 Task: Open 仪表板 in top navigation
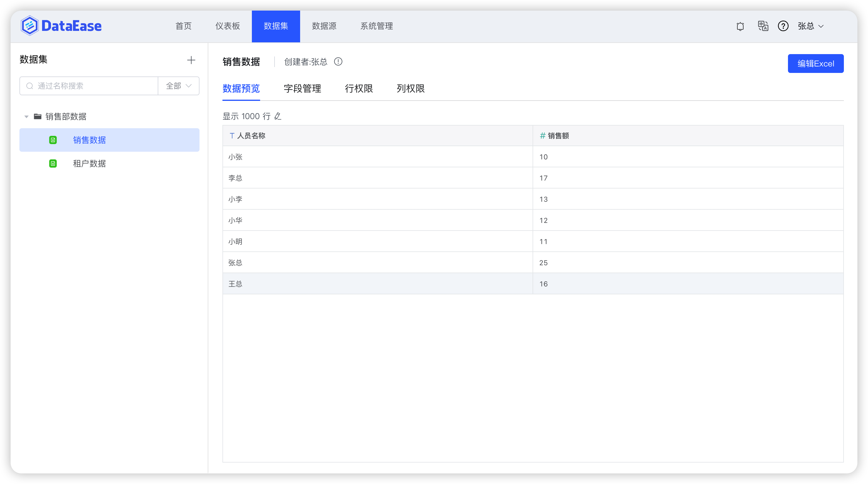click(x=227, y=26)
